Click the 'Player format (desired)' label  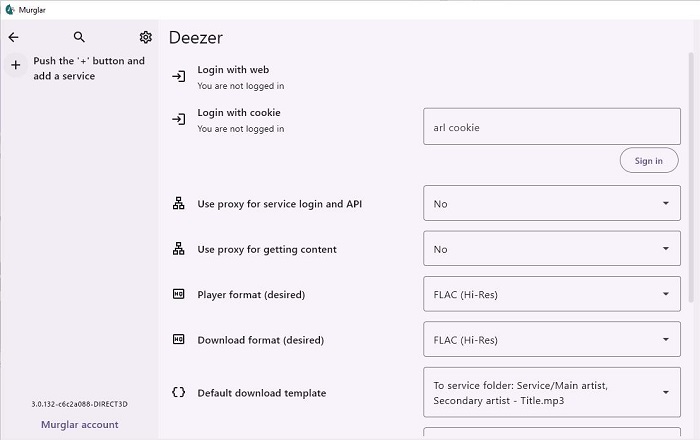point(251,295)
